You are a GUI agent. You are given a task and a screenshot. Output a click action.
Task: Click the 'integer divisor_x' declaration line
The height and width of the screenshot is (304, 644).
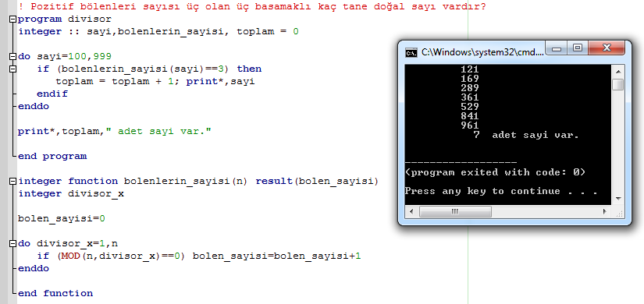click(70, 193)
